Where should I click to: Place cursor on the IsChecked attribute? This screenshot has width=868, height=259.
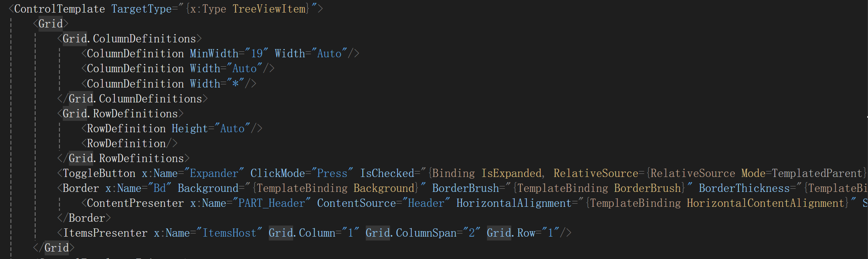pos(387,173)
